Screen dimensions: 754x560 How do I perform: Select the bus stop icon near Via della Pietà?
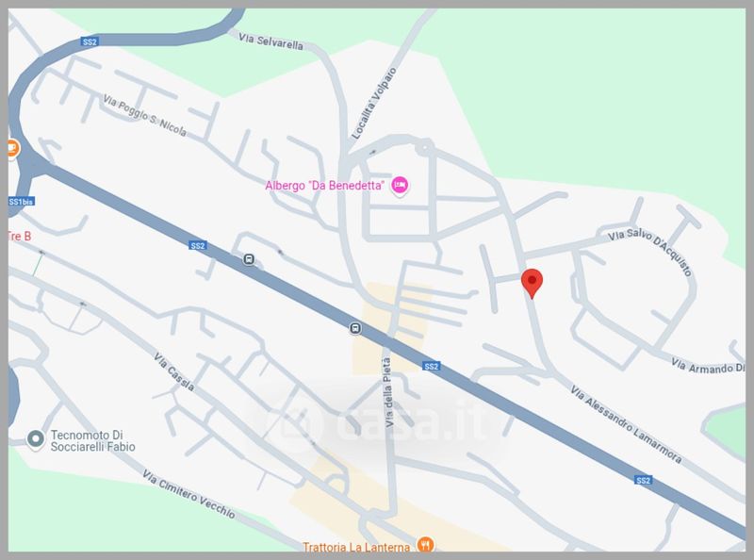click(355, 329)
